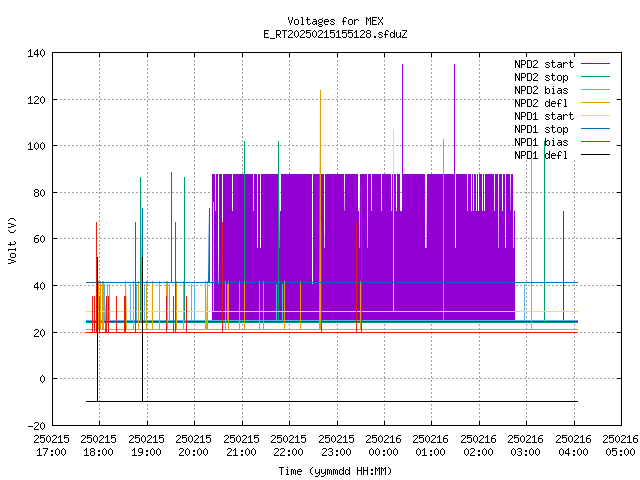Image resolution: width=640 pixels, height=480 pixels.
Task: Click the green NPD2 stop legend line
Action: tap(595, 77)
